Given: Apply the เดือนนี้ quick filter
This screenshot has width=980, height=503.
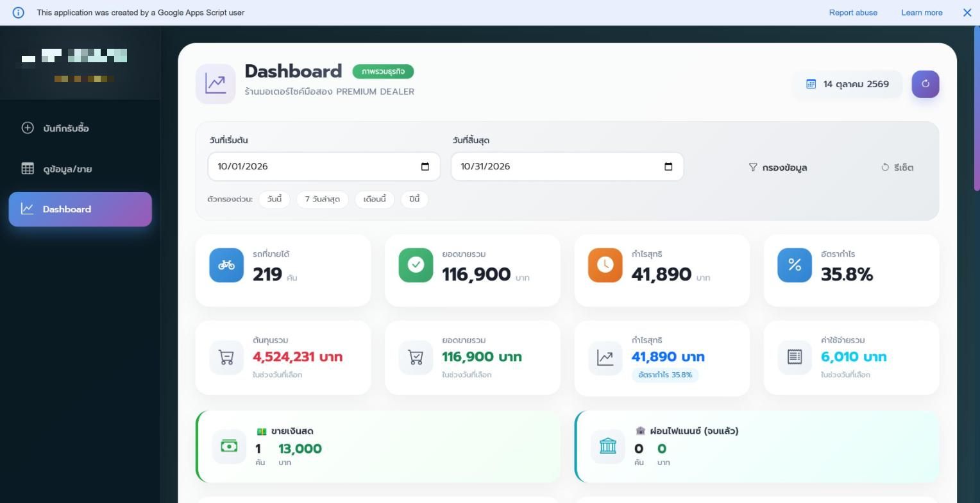Looking at the screenshot, I should [375, 199].
